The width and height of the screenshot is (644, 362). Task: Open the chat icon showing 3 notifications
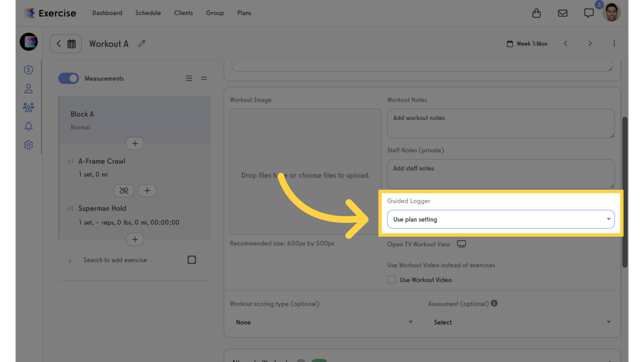click(589, 13)
